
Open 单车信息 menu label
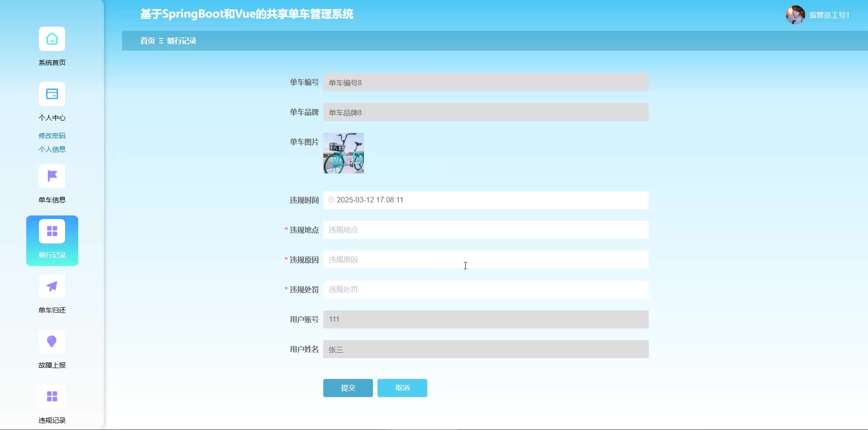[x=52, y=200]
